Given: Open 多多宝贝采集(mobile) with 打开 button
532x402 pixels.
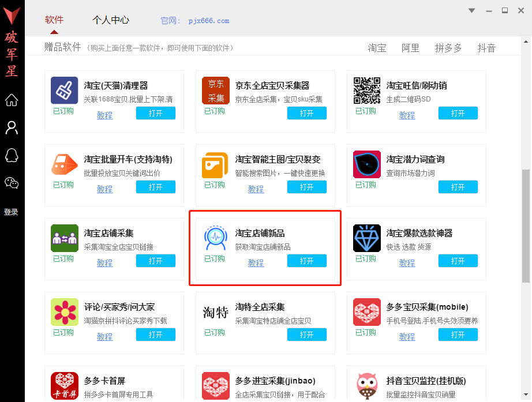Looking at the screenshot, I should point(458,335).
